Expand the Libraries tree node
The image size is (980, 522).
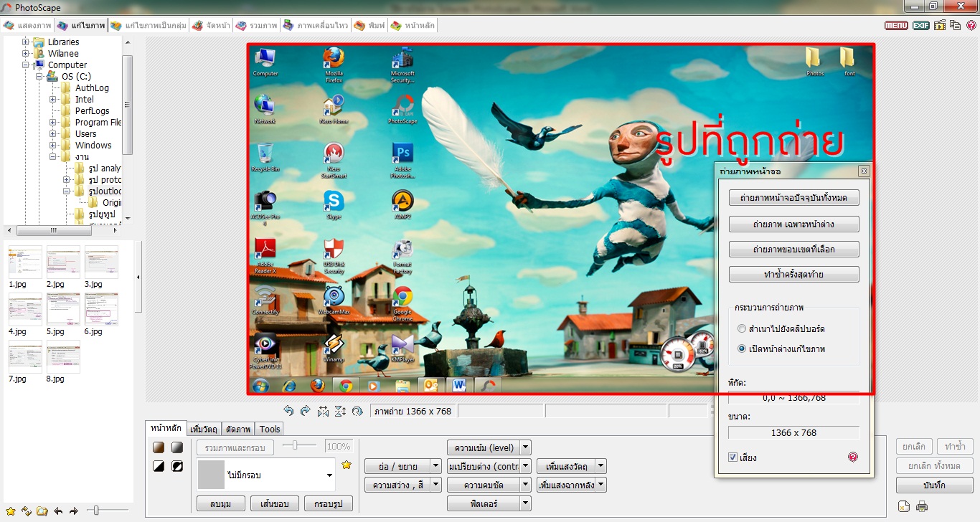(x=25, y=42)
